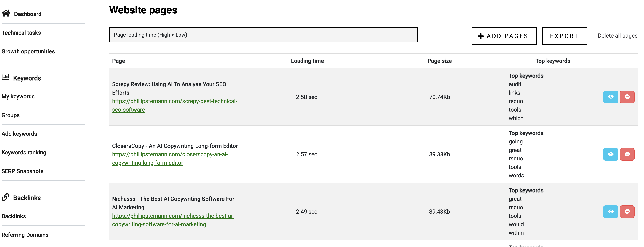Viewport: 644px width, 247px height.
Task: Go to My keywords
Action: (x=18, y=97)
